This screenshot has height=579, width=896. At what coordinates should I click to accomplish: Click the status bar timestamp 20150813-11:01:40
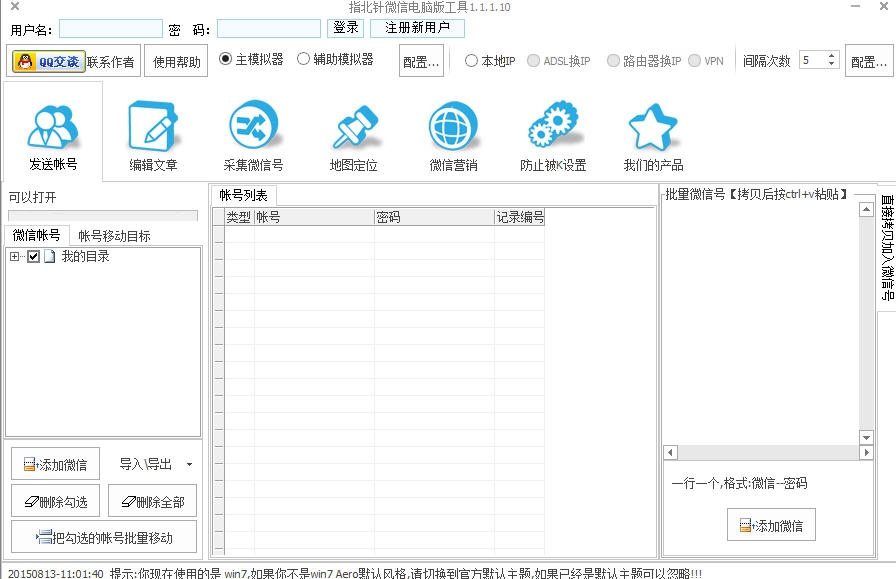(55, 573)
